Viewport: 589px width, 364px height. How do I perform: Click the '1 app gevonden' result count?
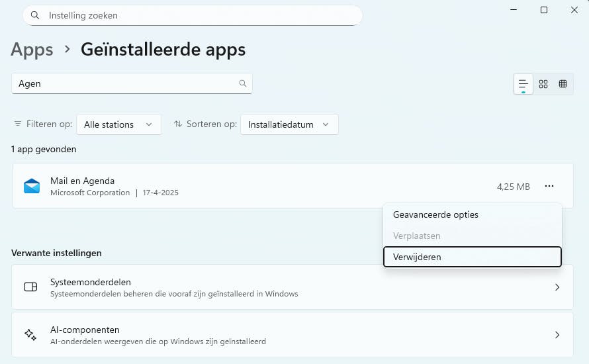click(44, 149)
